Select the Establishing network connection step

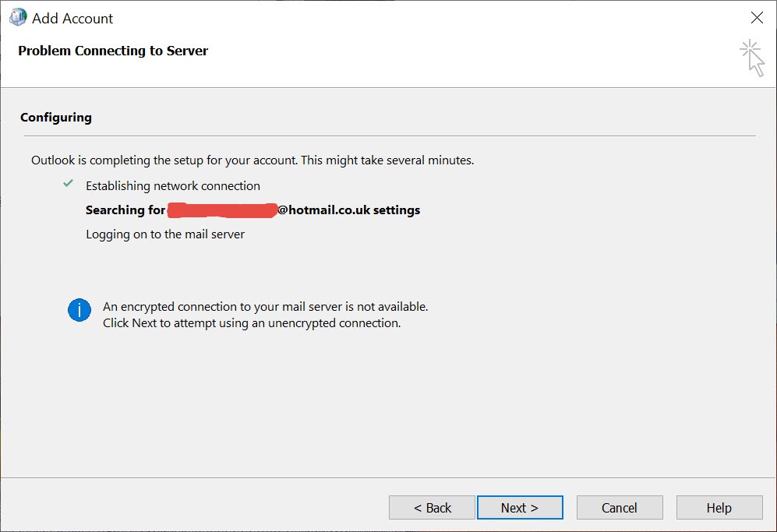pos(173,185)
